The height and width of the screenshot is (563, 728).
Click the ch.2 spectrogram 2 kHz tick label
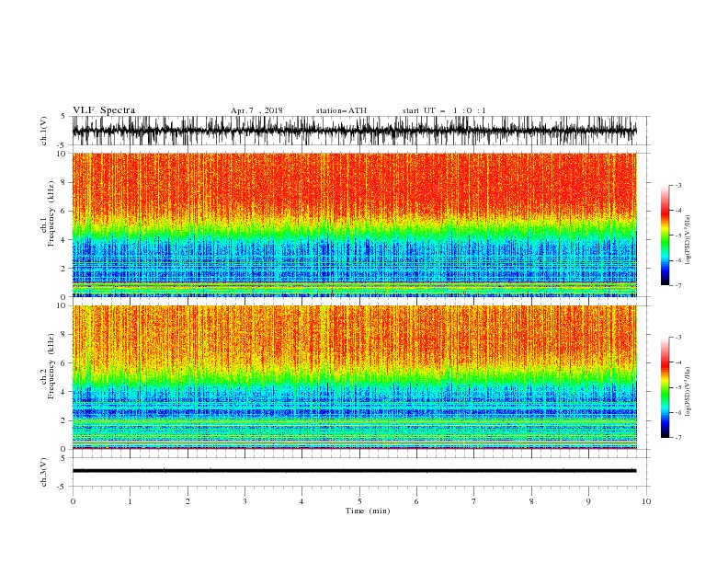tap(63, 420)
